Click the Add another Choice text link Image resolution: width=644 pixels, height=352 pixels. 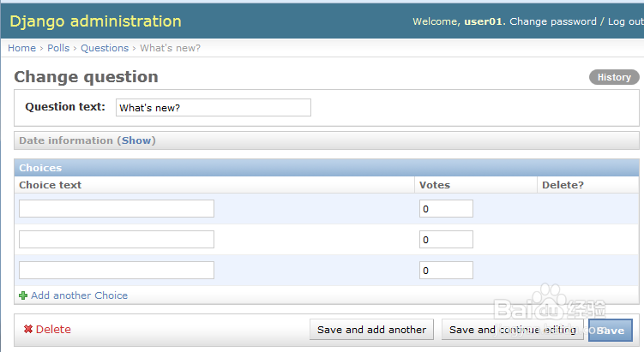pyautogui.click(x=79, y=295)
